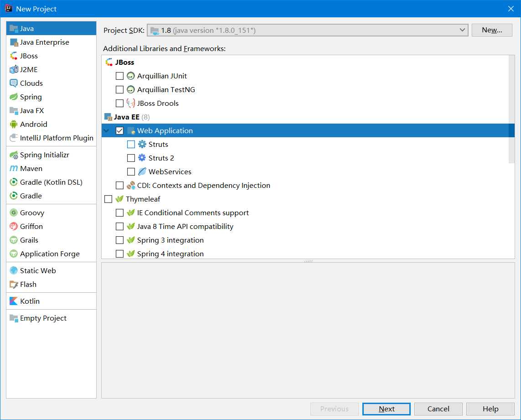Select Clouds project type label
521x420 pixels.
pyautogui.click(x=31, y=83)
